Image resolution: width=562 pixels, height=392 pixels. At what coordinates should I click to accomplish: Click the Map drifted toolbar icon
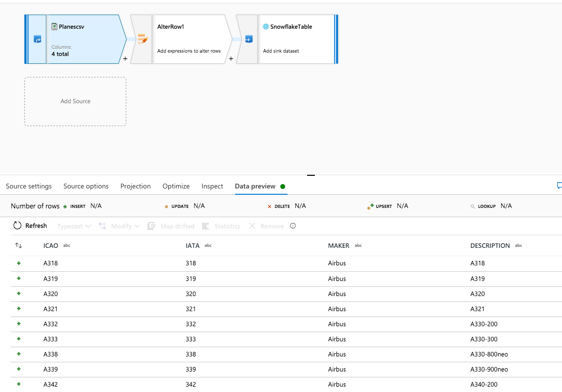(152, 225)
